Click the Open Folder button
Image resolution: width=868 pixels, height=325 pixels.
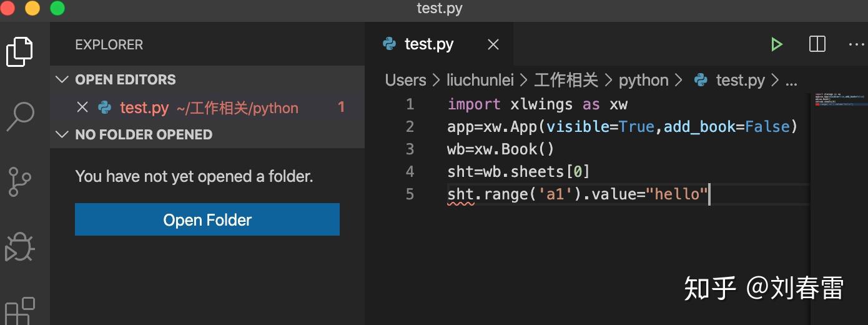coord(207,219)
